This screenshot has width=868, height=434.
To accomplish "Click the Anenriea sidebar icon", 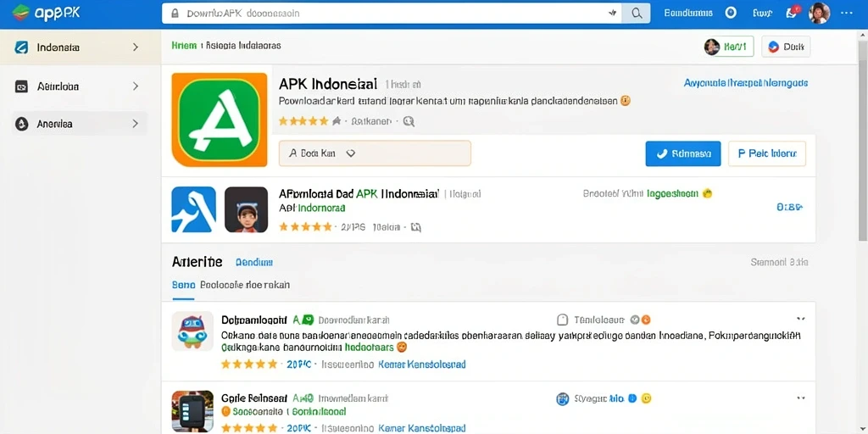I will click(x=21, y=124).
